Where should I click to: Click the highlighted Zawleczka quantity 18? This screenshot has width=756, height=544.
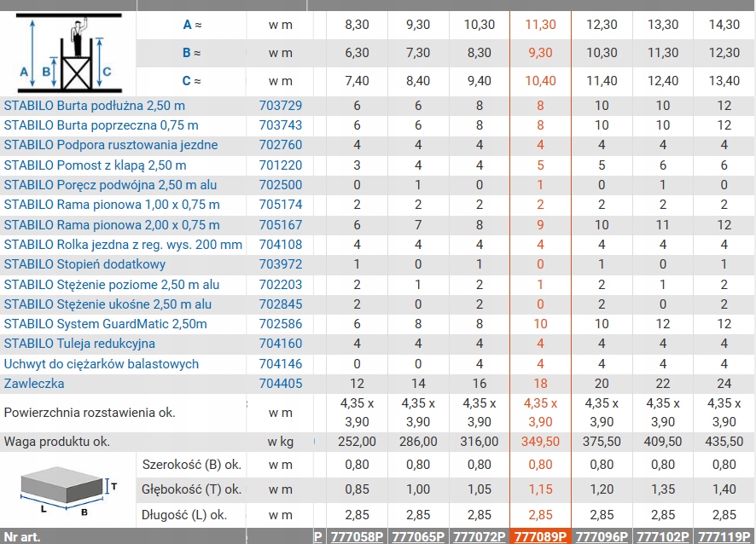click(540, 384)
